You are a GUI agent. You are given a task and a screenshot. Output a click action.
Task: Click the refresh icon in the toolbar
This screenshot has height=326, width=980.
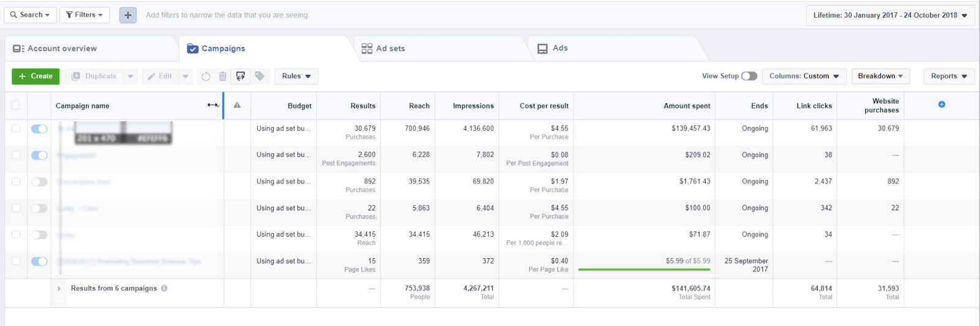(206, 76)
